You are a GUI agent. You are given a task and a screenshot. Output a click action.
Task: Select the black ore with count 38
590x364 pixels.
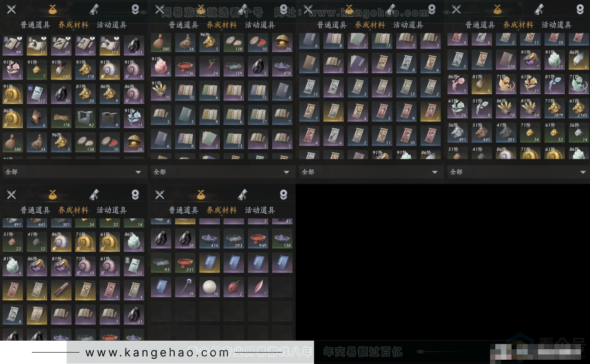point(185,239)
